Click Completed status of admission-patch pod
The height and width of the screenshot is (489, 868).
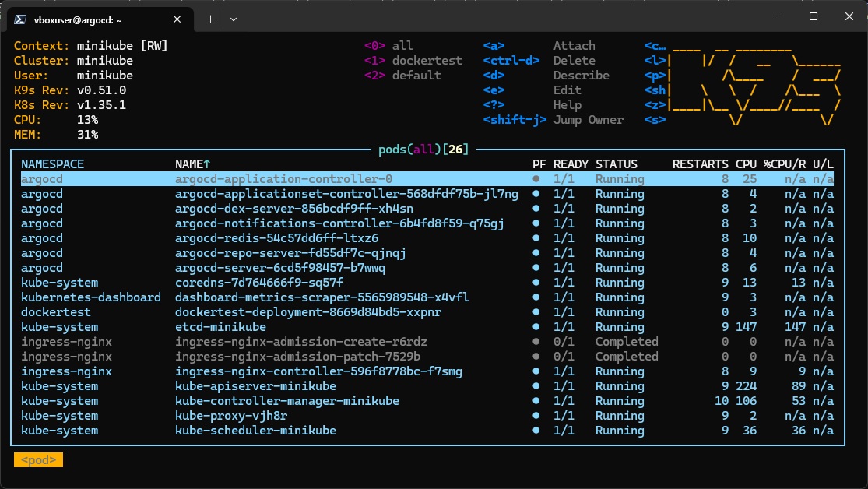click(627, 357)
